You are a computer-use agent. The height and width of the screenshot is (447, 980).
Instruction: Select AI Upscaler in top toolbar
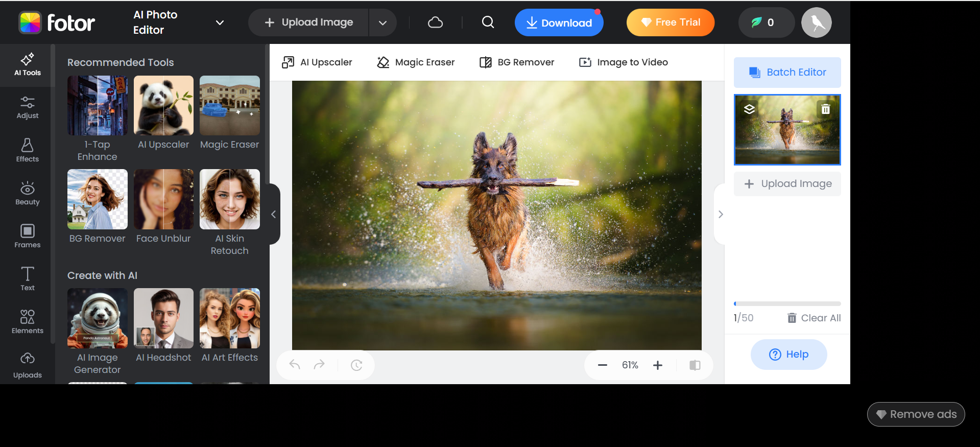click(x=317, y=62)
